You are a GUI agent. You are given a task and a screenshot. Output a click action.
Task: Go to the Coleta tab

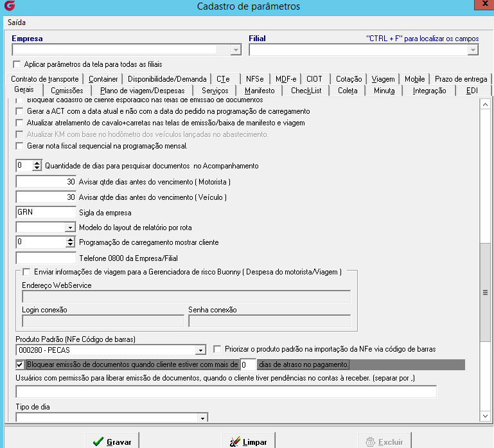point(348,91)
